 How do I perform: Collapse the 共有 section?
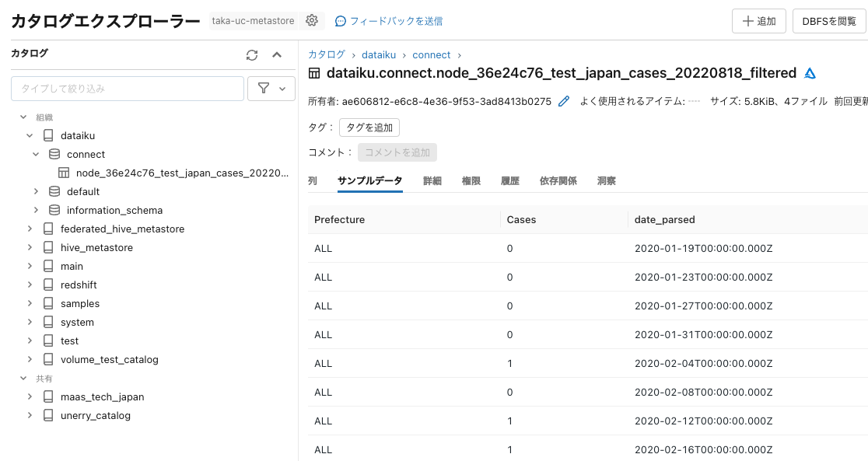coord(23,378)
